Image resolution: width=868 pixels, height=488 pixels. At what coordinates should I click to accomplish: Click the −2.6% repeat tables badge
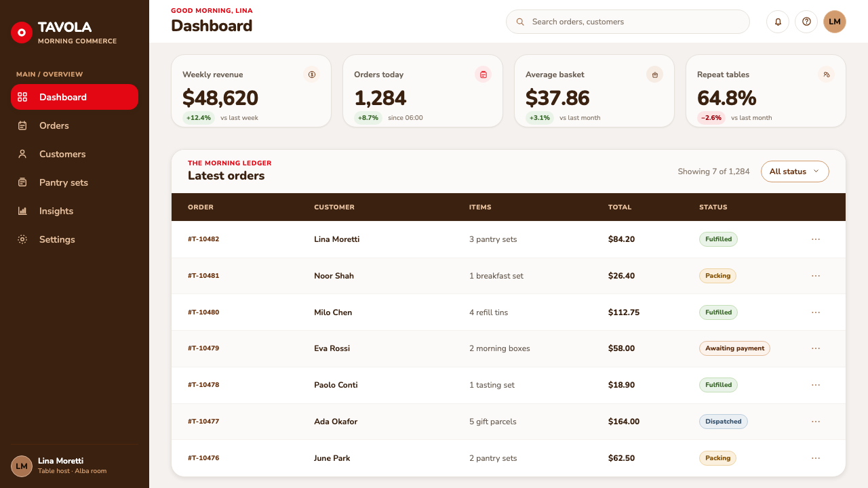pyautogui.click(x=711, y=118)
